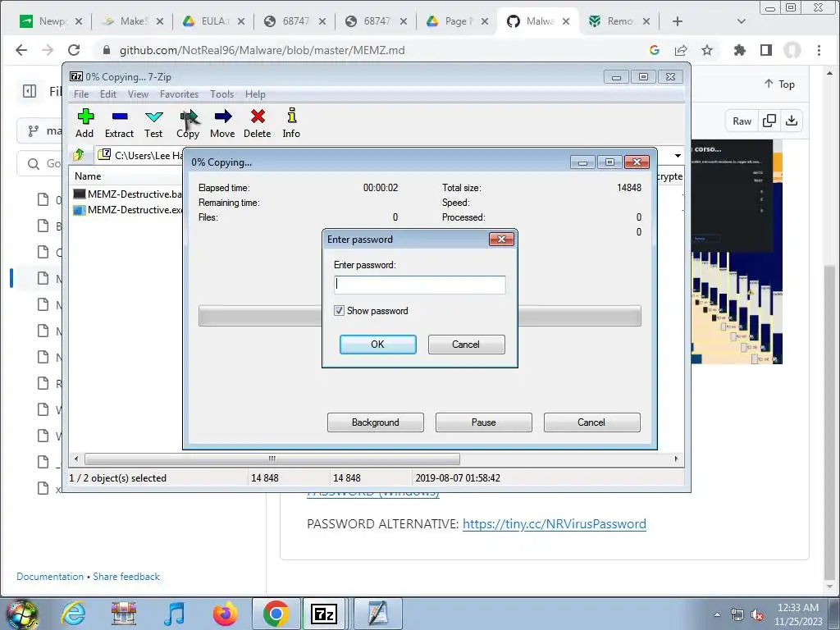Select MEMZ-Destructive.bat in file list
Image resolution: width=840 pixels, height=630 pixels.
[x=127, y=194]
